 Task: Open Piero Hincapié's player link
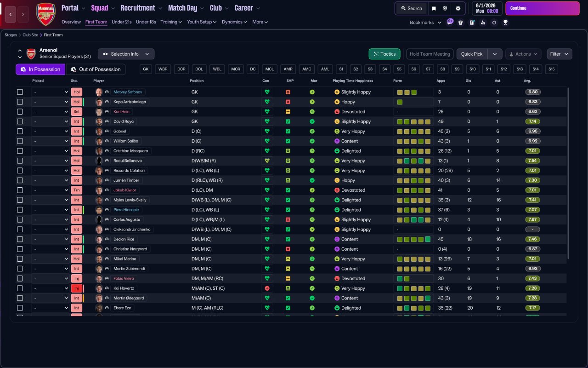tap(126, 210)
